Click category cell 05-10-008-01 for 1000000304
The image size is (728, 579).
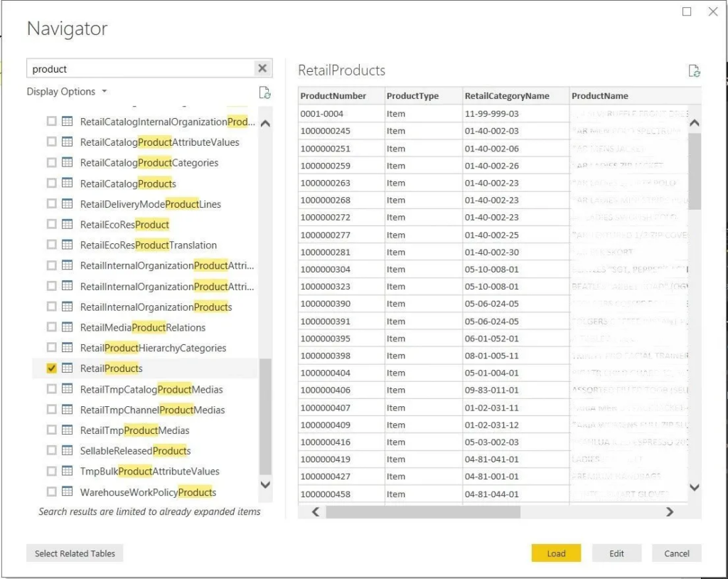tap(516, 269)
